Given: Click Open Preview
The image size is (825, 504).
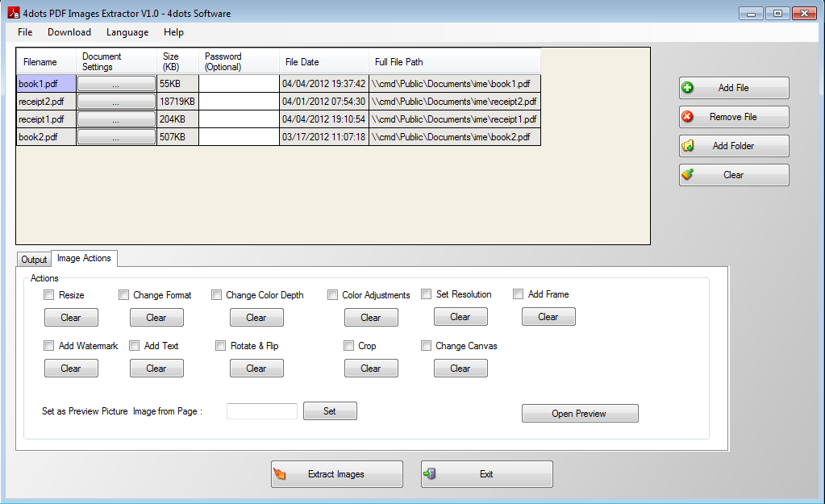Looking at the screenshot, I should [x=579, y=413].
